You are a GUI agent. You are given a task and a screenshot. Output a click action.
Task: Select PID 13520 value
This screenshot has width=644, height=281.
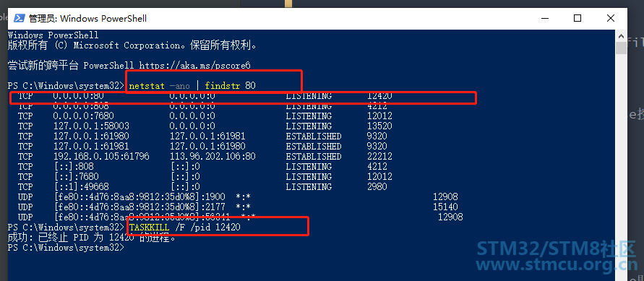pyautogui.click(x=379, y=126)
